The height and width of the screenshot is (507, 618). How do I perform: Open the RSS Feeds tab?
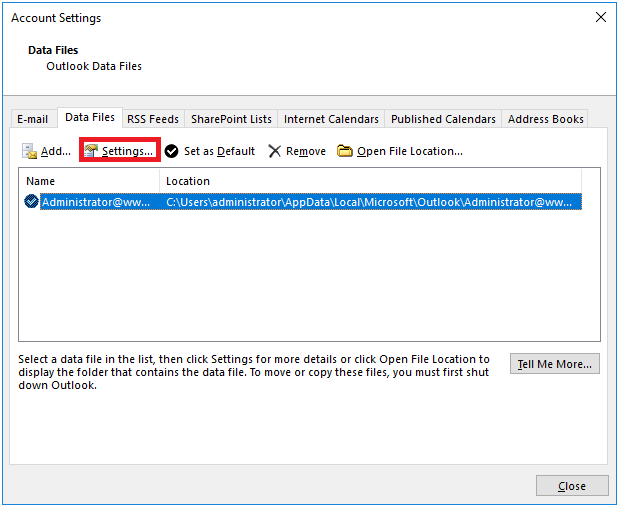tap(153, 119)
